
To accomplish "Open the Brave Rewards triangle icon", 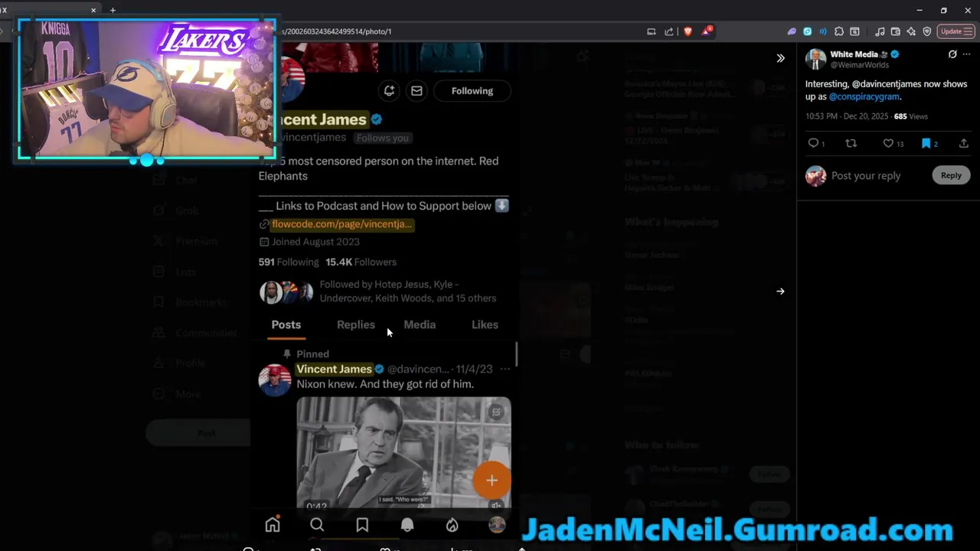I will click(x=707, y=31).
